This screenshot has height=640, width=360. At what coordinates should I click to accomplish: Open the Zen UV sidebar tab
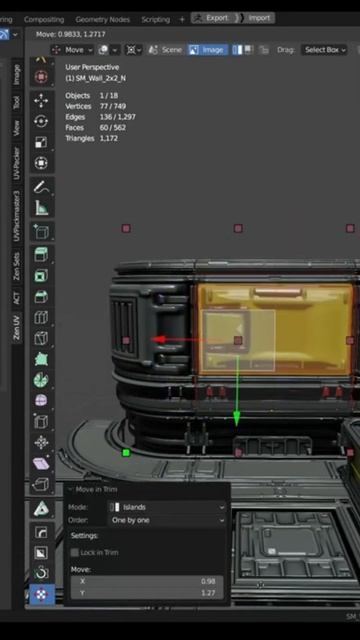pyautogui.click(x=16, y=327)
